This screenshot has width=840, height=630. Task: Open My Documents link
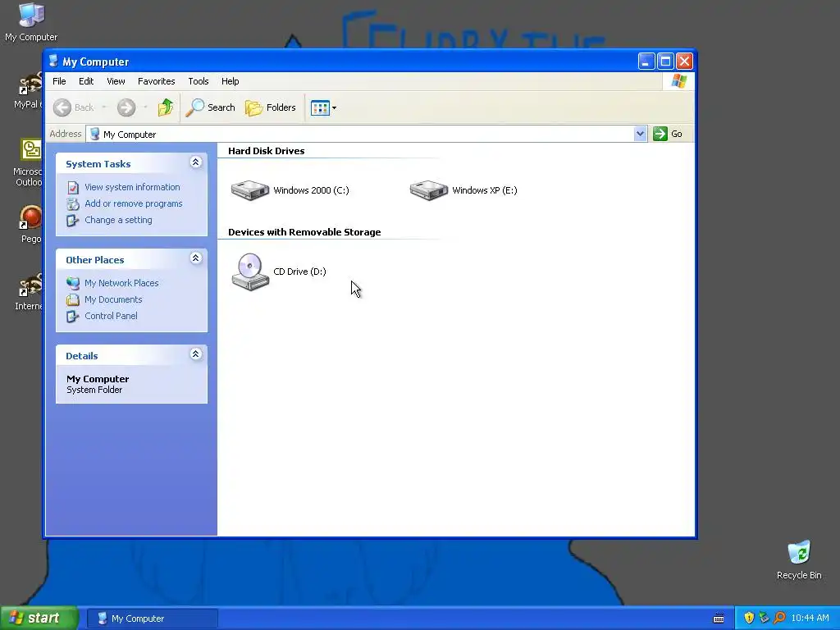(x=113, y=299)
